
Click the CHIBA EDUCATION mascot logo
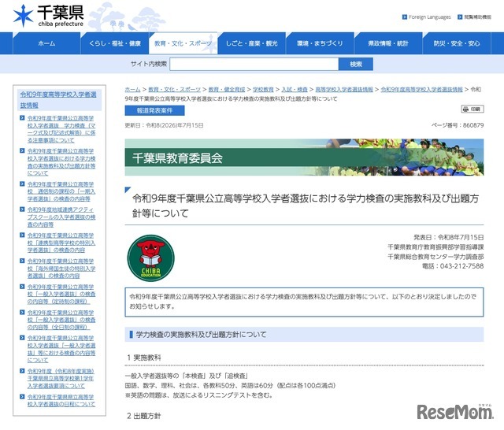150,258
